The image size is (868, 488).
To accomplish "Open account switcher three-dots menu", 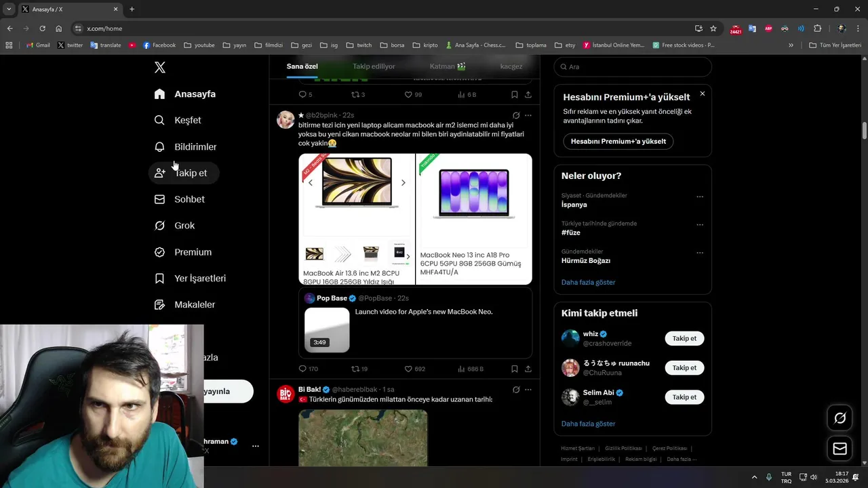I will tap(256, 446).
